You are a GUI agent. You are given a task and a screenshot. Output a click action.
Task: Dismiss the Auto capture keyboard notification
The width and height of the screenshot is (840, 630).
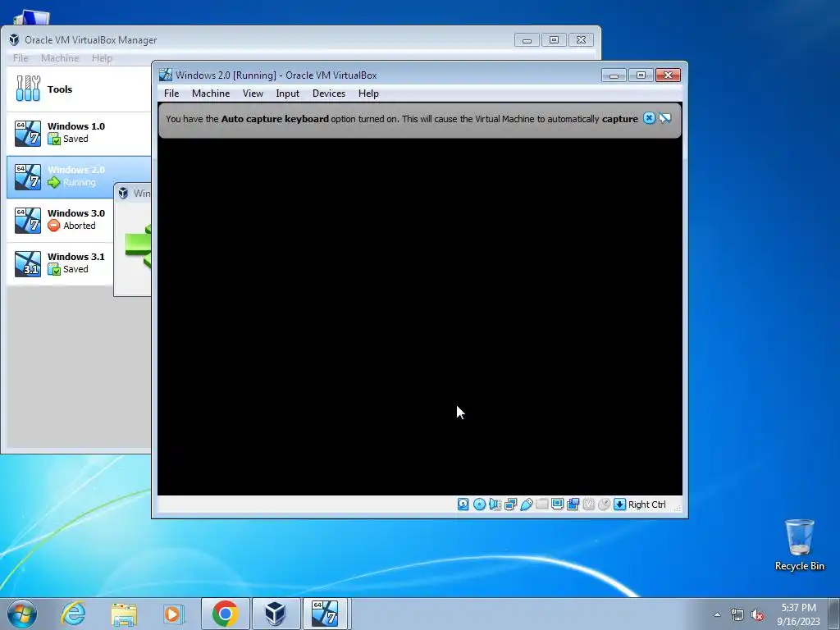(x=649, y=118)
